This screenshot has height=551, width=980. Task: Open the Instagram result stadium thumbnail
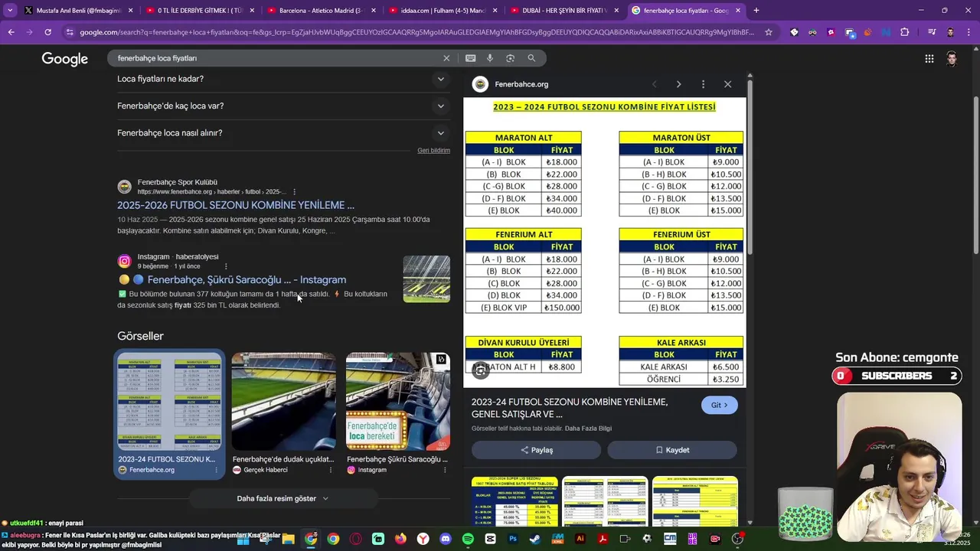click(426, 279)
